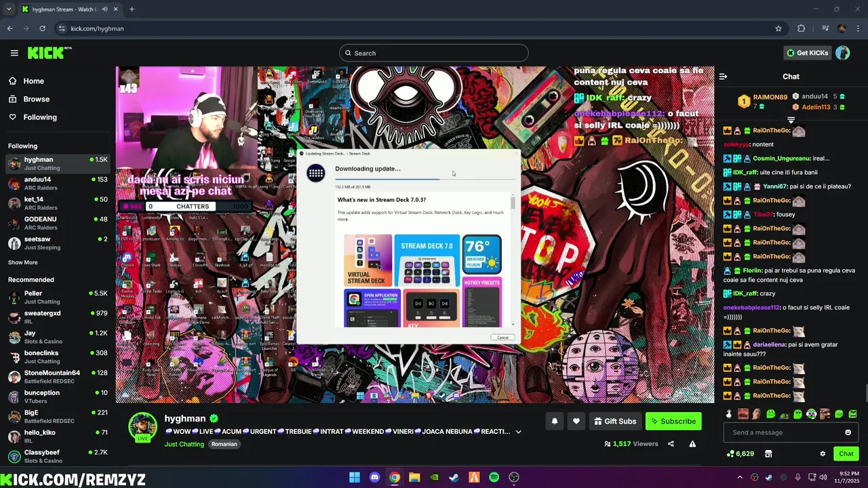Open File Explorer from the taskbar
The image size is (868, 488).
[x=414, y=477]
